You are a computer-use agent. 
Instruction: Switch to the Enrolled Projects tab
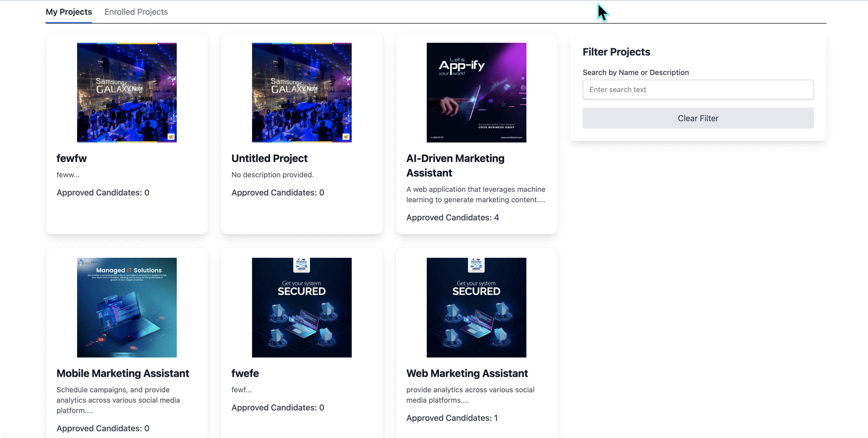pyautogui.click(x=136, y=12)
